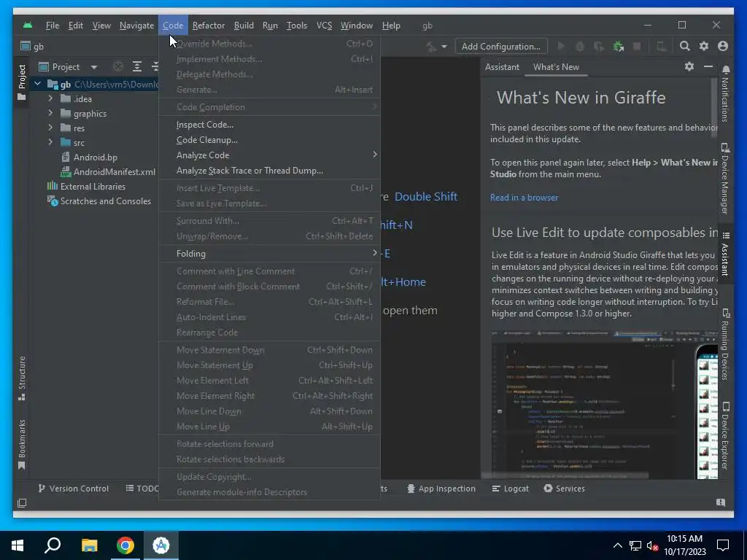Viewport: 747px width, 560px height.
Task: Open App Inspection tool window
Action: [441, 489]
